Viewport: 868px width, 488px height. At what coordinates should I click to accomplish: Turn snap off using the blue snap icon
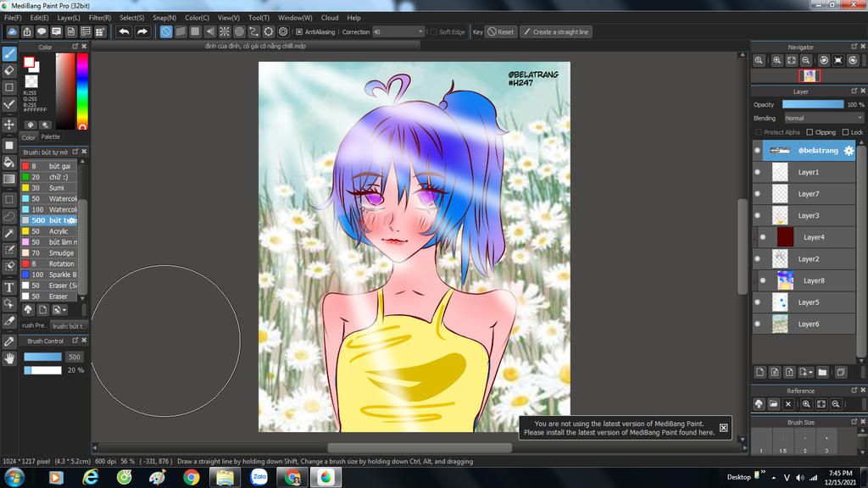[x=166, y=32]
